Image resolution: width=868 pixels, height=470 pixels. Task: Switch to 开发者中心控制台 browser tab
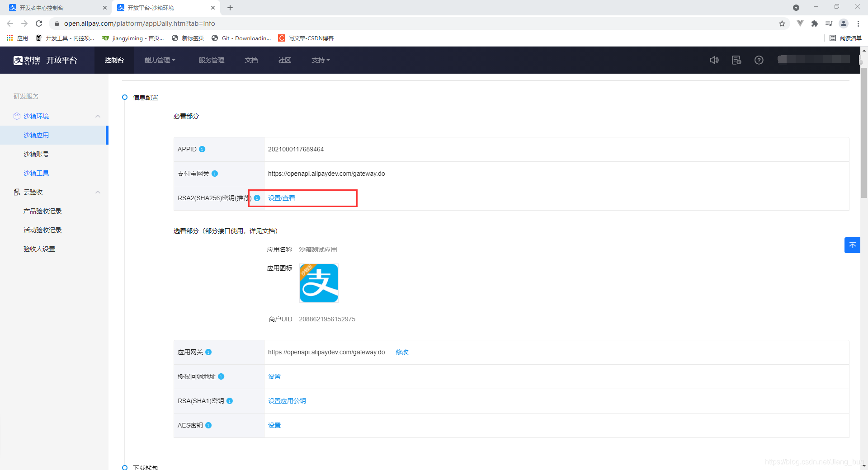pyautogui.click(x=57, y=8)
